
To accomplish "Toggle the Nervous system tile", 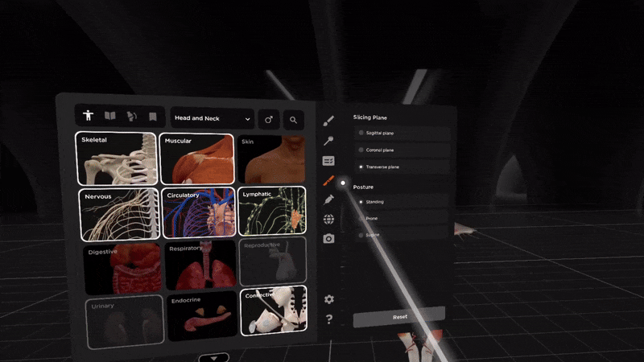I will (x=118, y=215).
